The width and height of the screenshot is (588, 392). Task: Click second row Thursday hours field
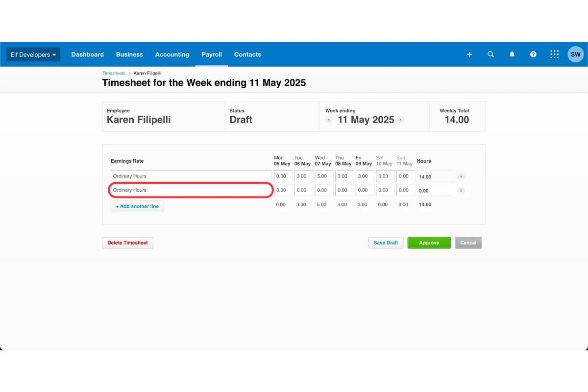[x=344, y=190]
